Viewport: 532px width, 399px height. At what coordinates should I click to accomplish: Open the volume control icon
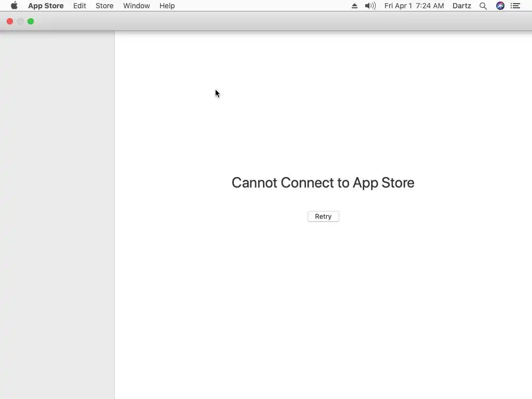click(370, 6)
